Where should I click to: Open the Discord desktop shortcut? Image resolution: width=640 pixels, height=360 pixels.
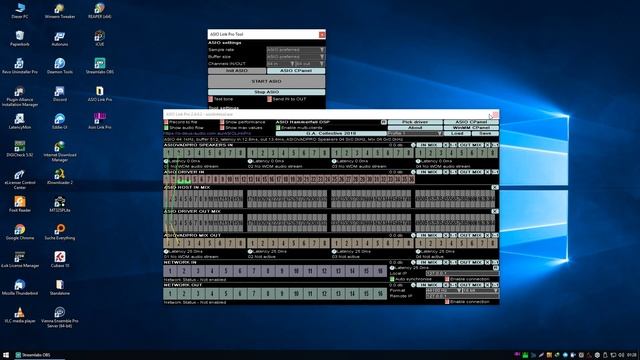click(x=60, y=94)
